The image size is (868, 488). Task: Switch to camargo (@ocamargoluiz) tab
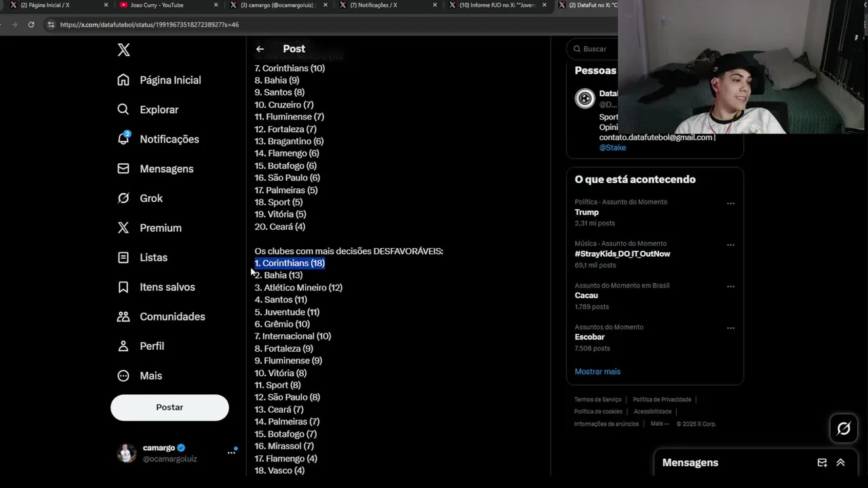pyautogui.click(x=278, y=5)
